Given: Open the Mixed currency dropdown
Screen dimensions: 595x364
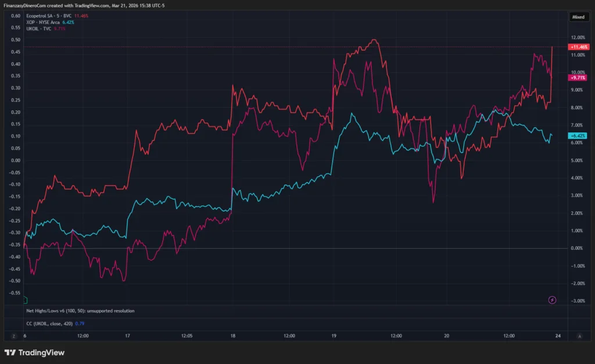Looking at the screenshot, I should click(x=578, y=17).
